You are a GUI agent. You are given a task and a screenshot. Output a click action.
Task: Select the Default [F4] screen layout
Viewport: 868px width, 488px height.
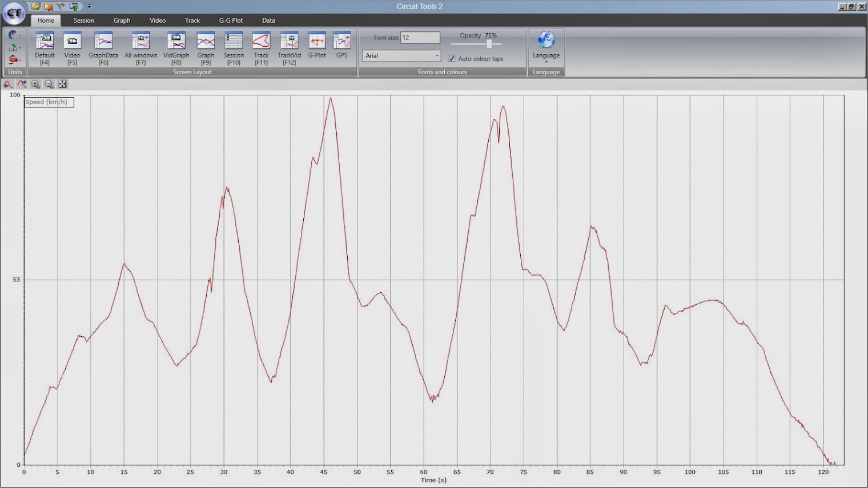[x=45, y=49]
